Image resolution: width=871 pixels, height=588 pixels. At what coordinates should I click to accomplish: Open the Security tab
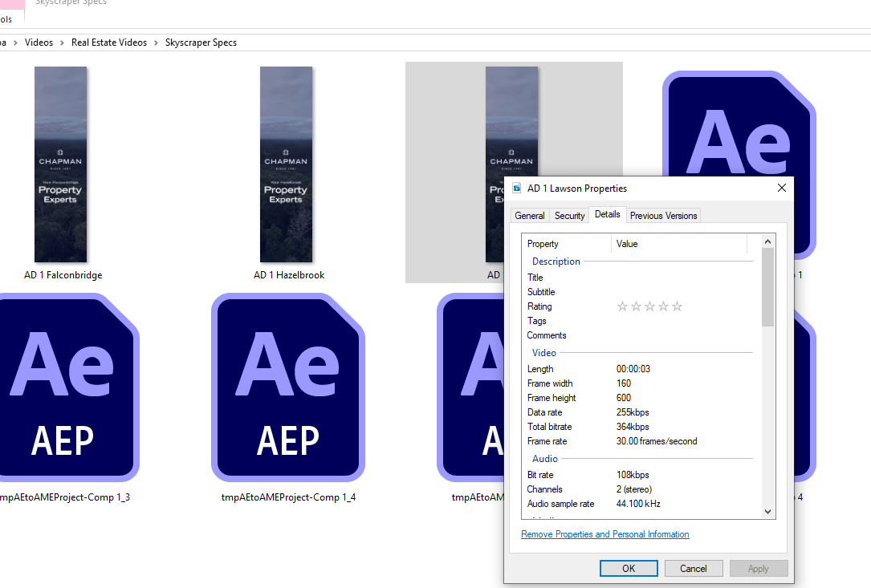pyautogui.click(x=570, y=216)
